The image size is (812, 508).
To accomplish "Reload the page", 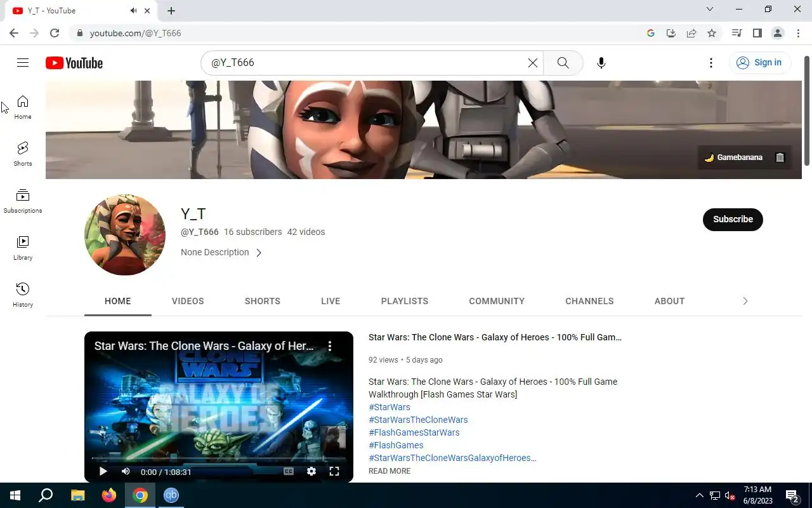I will (55, 33).
